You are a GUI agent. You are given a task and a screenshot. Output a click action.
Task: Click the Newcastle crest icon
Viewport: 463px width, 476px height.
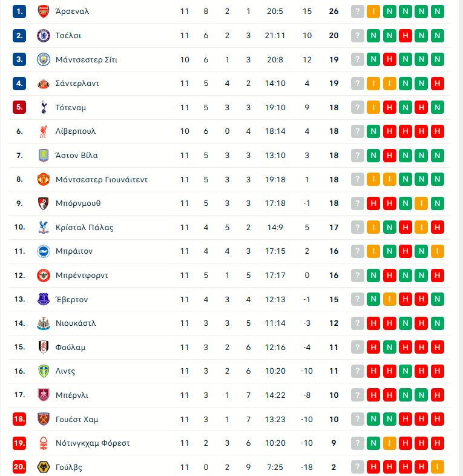tap(43, 323)
